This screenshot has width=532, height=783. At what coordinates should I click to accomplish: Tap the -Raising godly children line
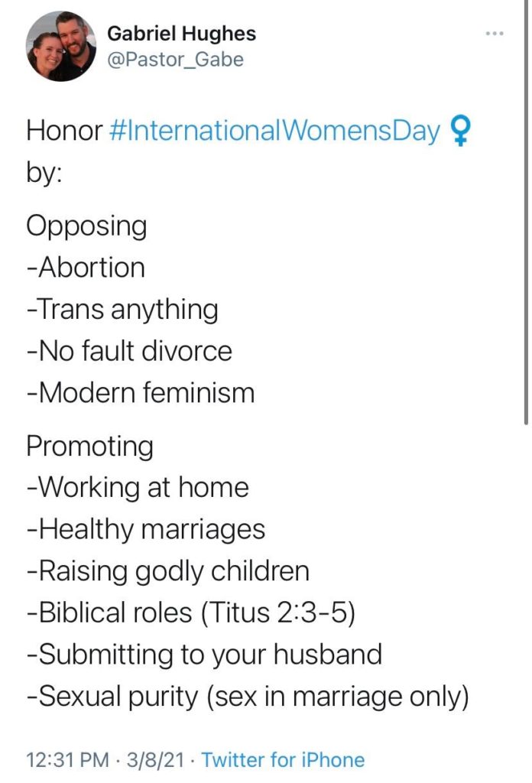tap(167, 571)
